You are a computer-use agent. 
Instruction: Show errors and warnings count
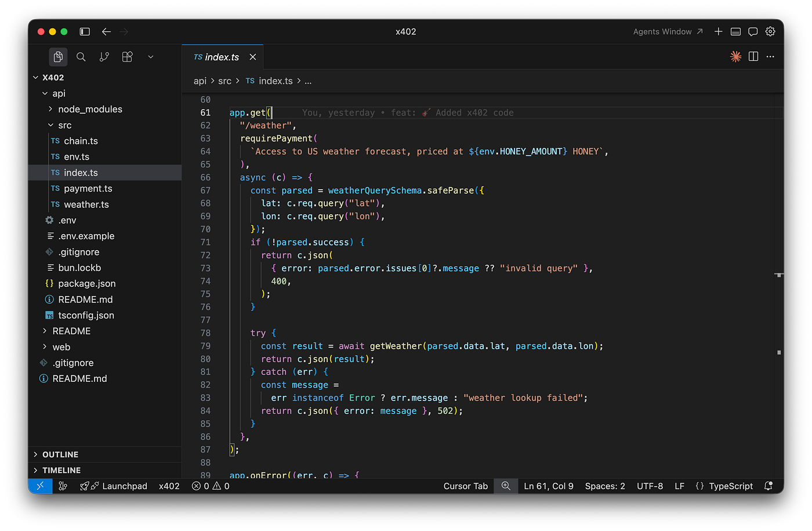[211, 486]
